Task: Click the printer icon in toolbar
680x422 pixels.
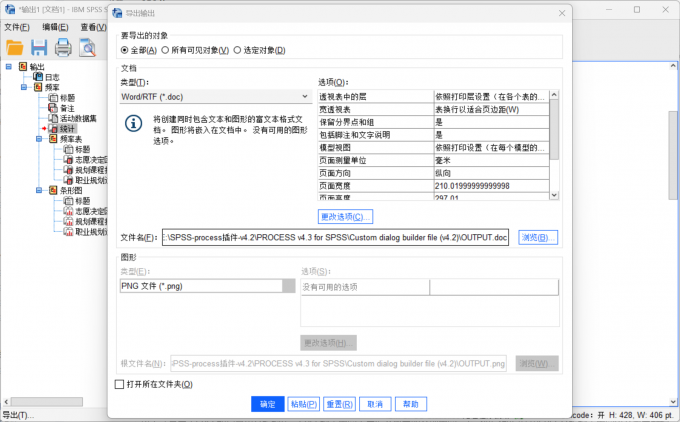Action: (x=63, y=47)
